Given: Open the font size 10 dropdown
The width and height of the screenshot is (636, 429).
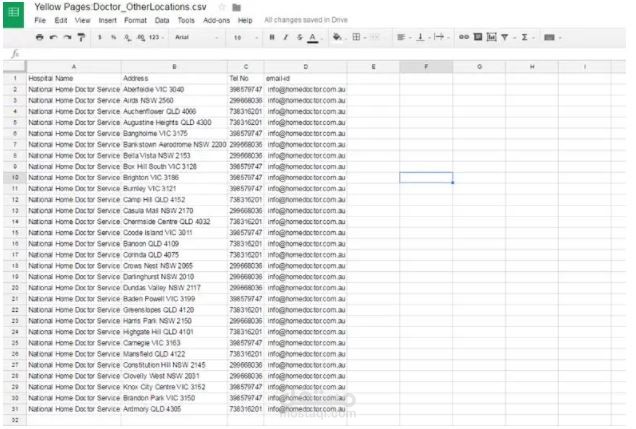Looking at the screenshot, I should (245, 37).
